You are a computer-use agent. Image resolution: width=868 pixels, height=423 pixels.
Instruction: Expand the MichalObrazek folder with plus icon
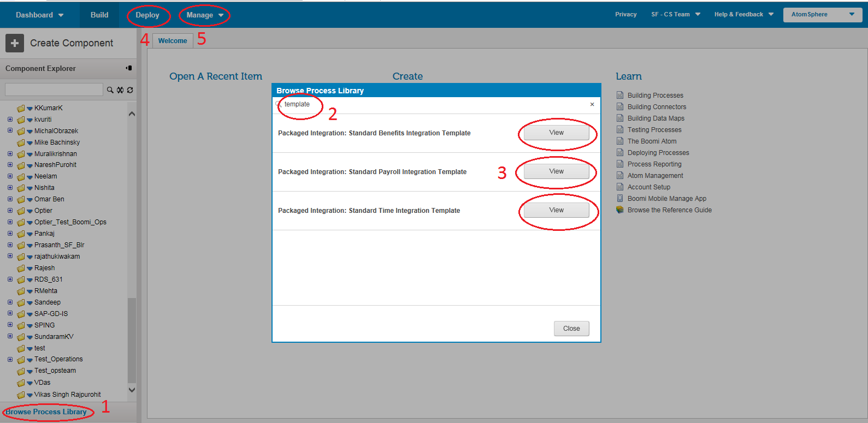click(10, 130)
